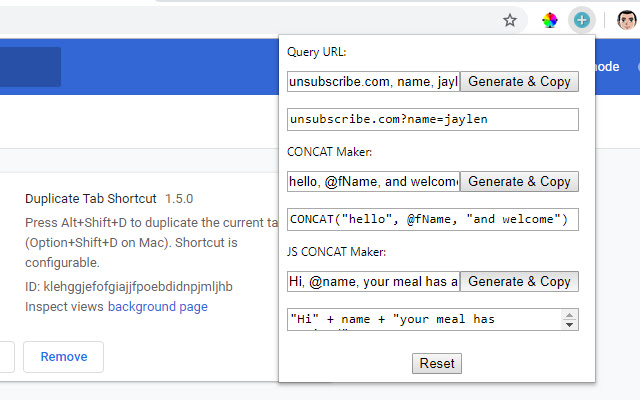640x400 pixels.
Task: Select the unsubscribe.com?name=jaylen output field
Action: (x=432, y=119)
